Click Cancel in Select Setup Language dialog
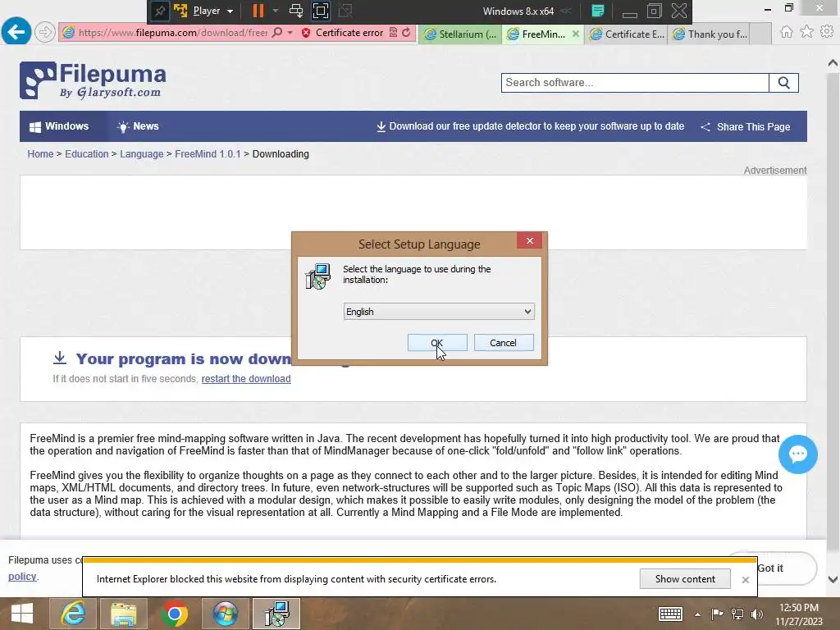Viewport: 840px width, 630px height. pos(504,343)
